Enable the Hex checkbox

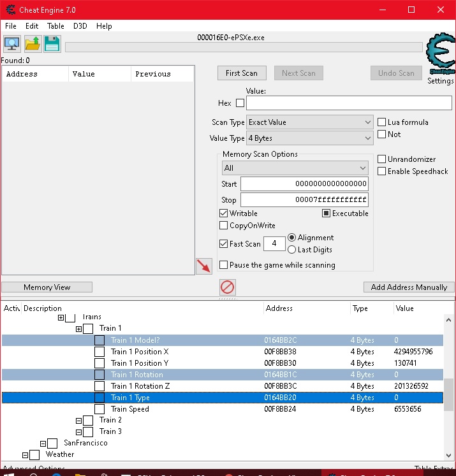240,103
